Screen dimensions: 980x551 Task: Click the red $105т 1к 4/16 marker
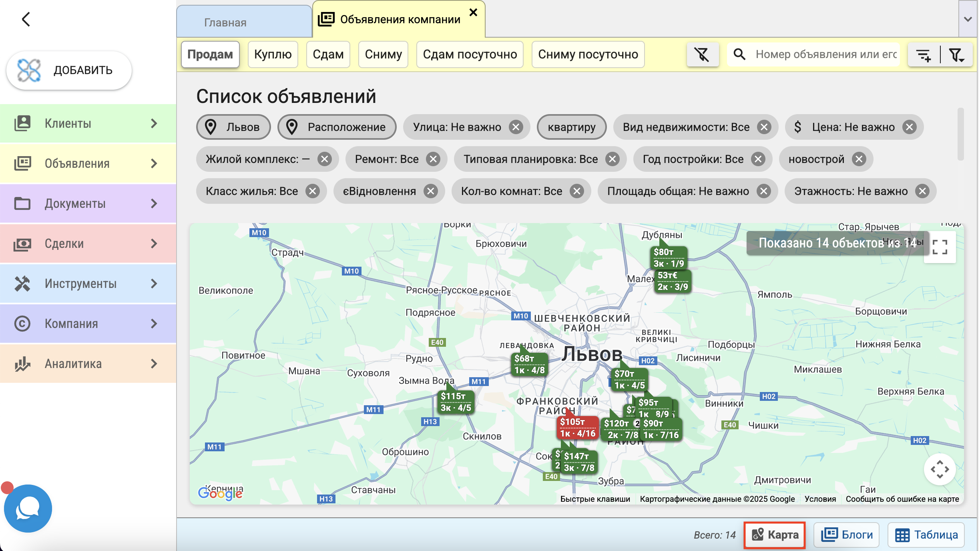coord(577,427)
